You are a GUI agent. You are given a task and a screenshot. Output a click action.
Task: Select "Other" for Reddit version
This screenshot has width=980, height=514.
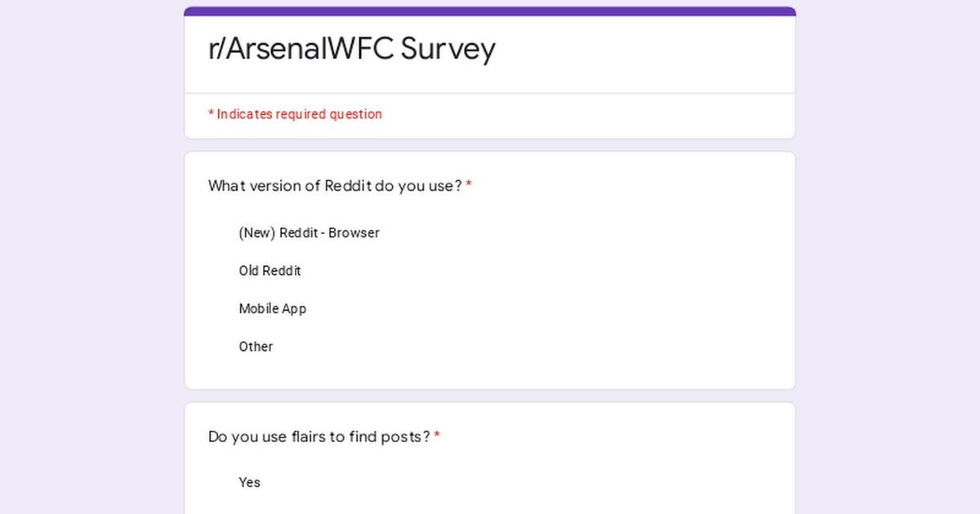256,347
